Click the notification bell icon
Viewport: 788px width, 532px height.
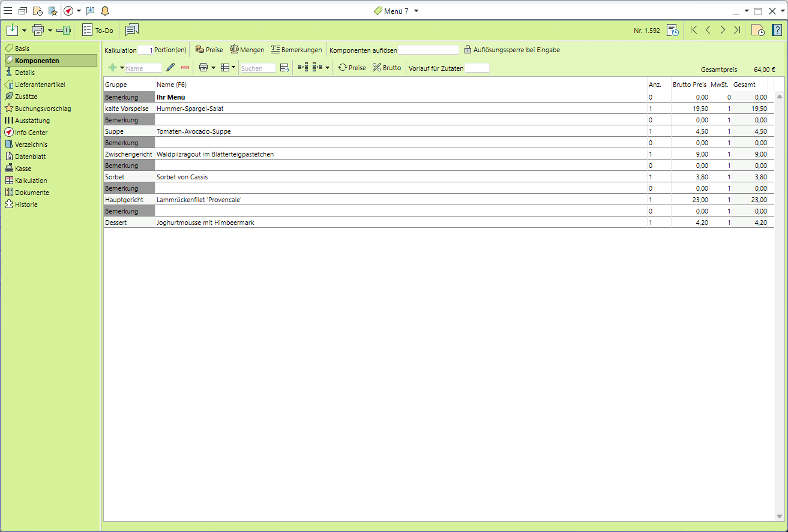[105, 11]
